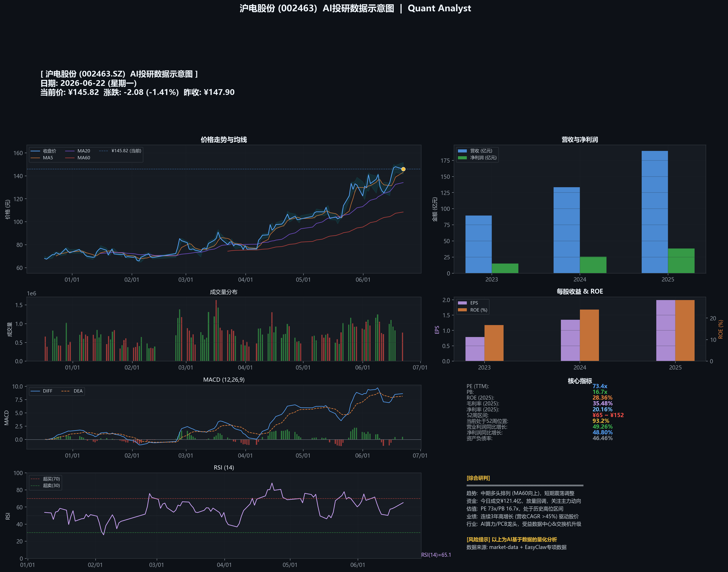The image size is (728, 572).
Task: Click the purple 2024 EPS bar
Action: 570,340
